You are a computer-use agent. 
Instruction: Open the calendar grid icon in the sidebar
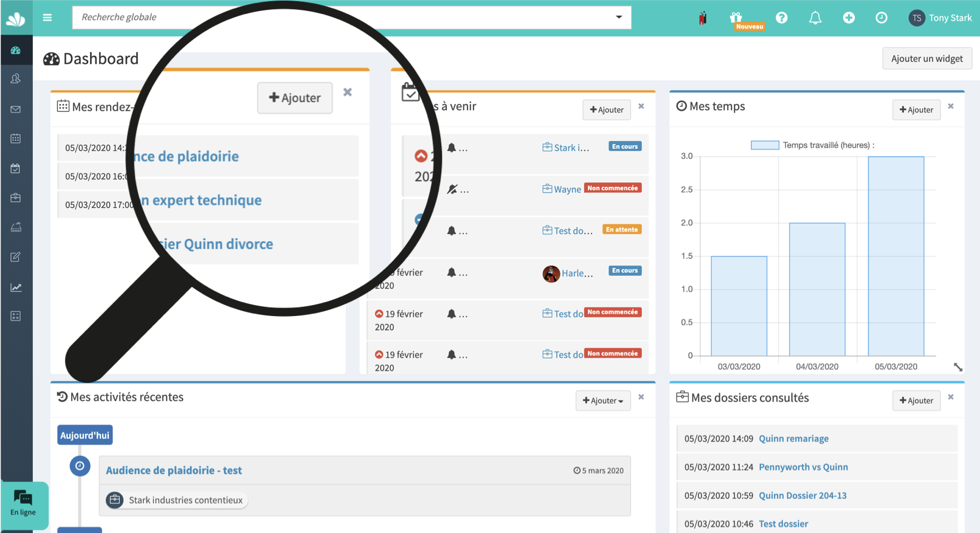16,139
